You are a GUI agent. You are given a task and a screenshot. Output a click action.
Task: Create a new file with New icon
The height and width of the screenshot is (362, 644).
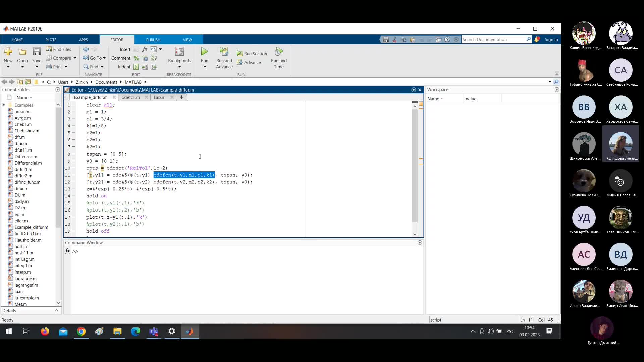pos(8,52)
